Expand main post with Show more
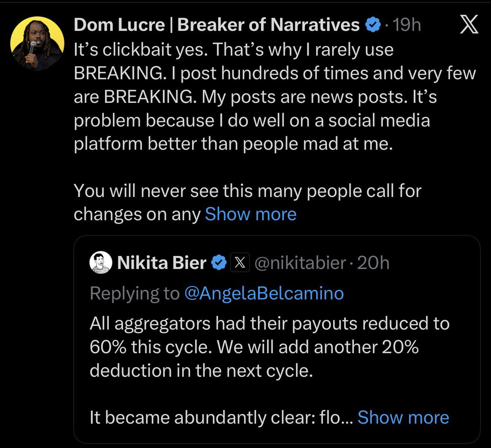Screen dimensions: 491x448 point(250,214)
